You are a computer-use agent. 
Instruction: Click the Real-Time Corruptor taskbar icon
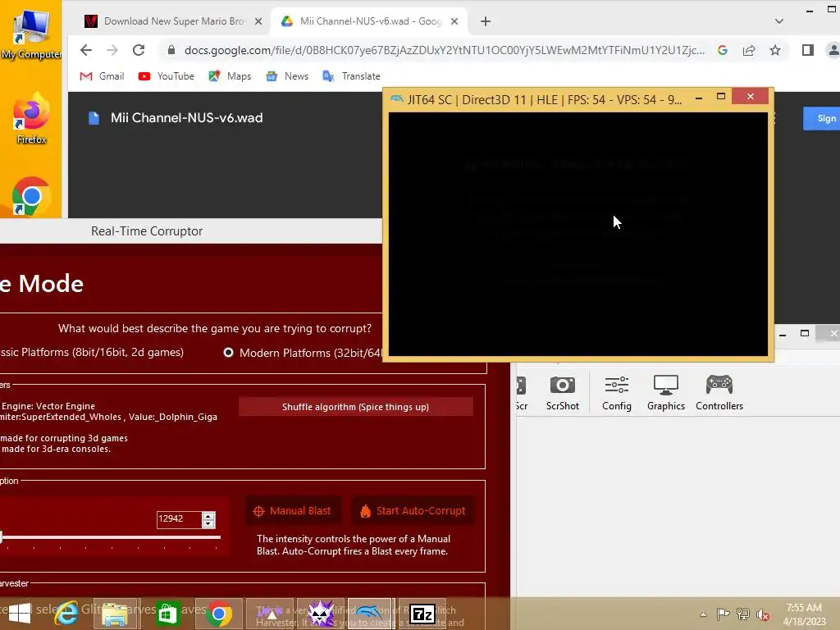pos(321,614)
